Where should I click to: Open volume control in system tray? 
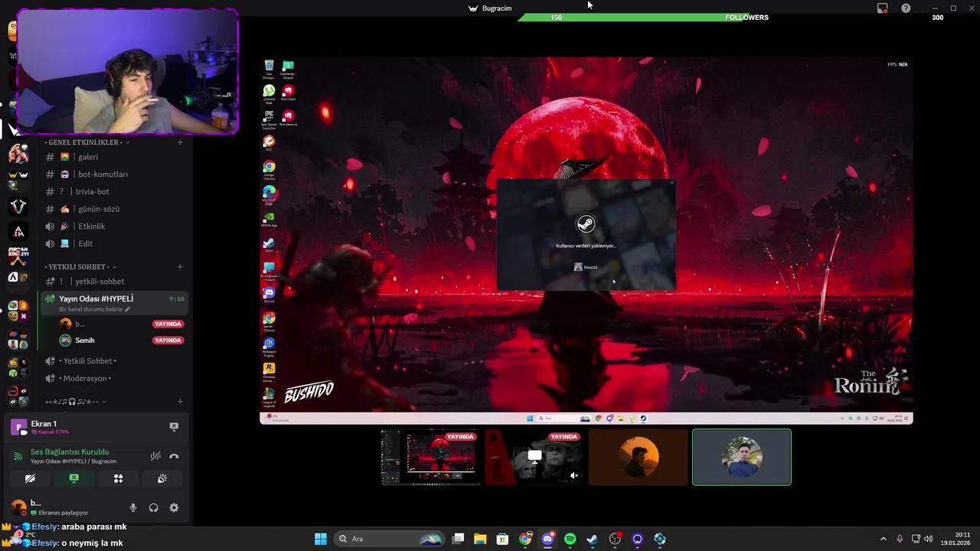929,539
